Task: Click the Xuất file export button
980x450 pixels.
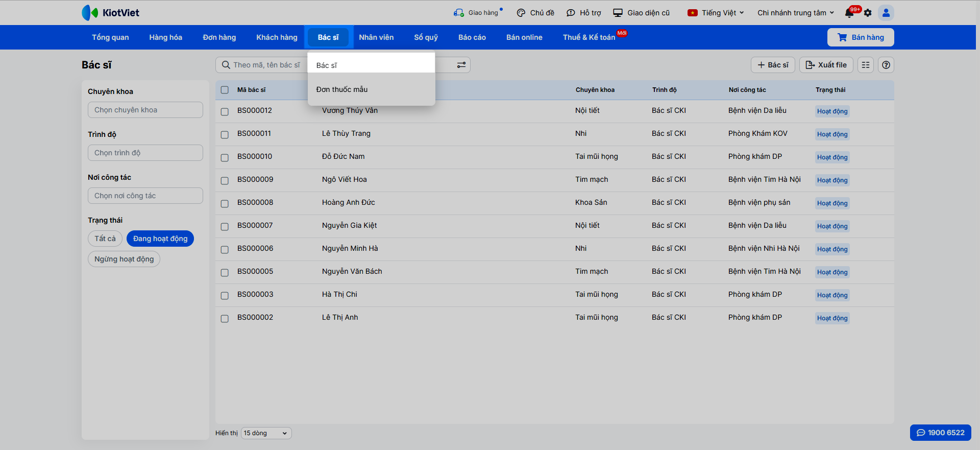Action: pos(826,65)
